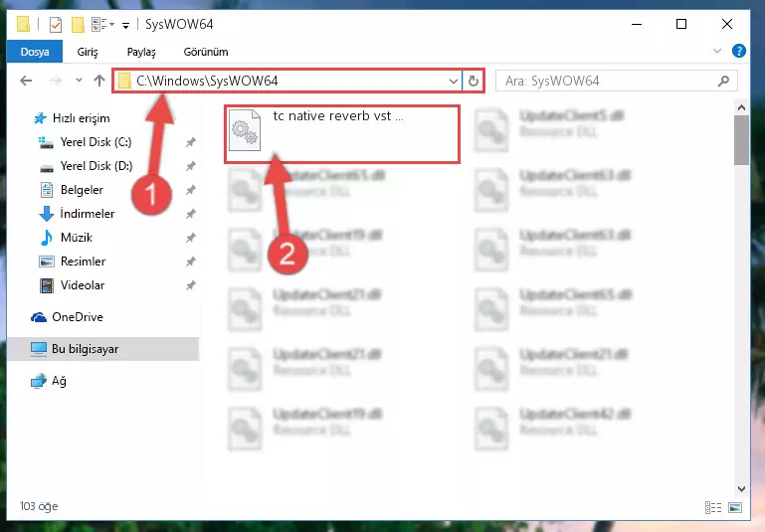
Task: Go back with the left arrow
Action: [x=26, y=81]
